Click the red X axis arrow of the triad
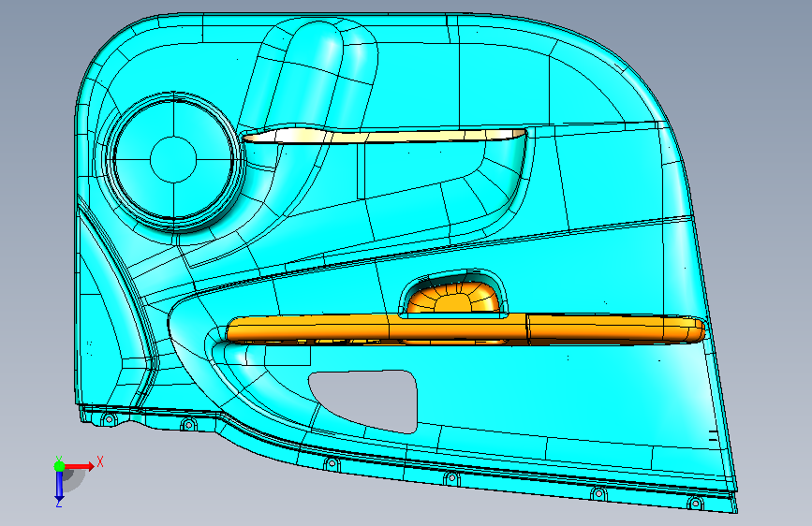812x526 pixels. point(80,466)
